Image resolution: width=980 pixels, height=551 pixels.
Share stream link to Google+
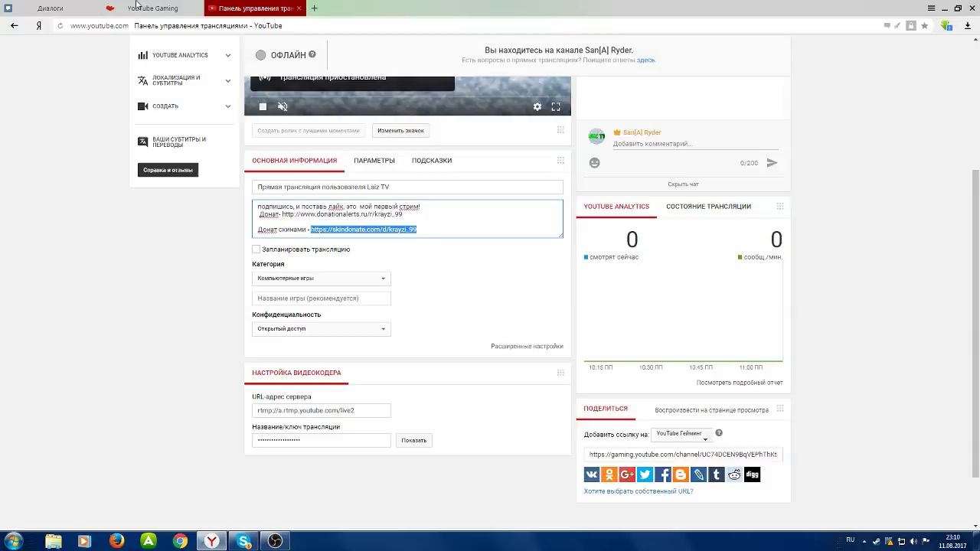point(627,474)
